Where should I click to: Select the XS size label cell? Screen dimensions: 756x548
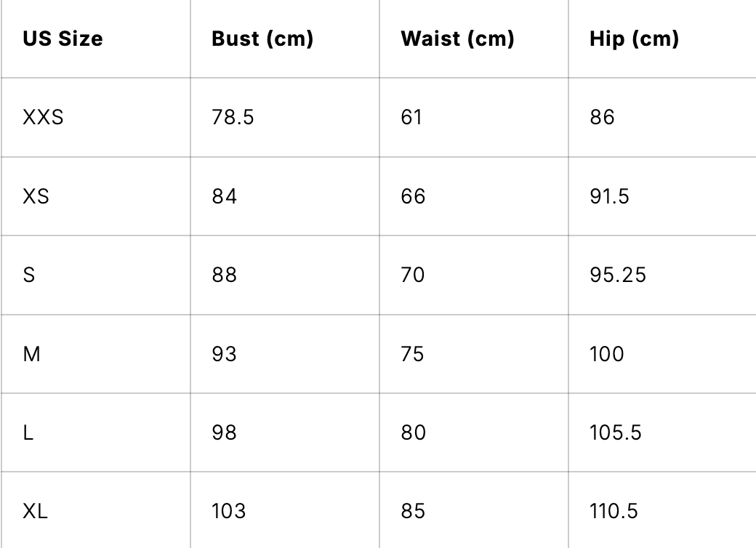pyautogui.click(x=36, y=196)
